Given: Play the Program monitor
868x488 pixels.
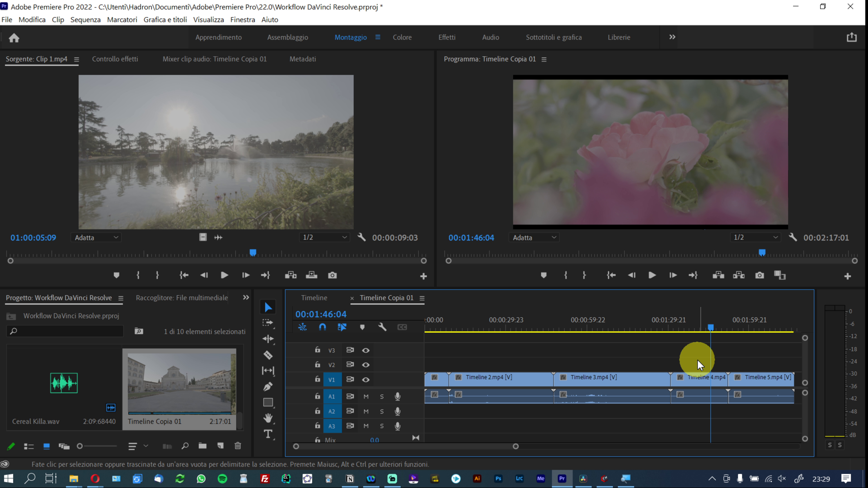Looking at the screenshot, I should pyautogui.click(x=652, y=275).
